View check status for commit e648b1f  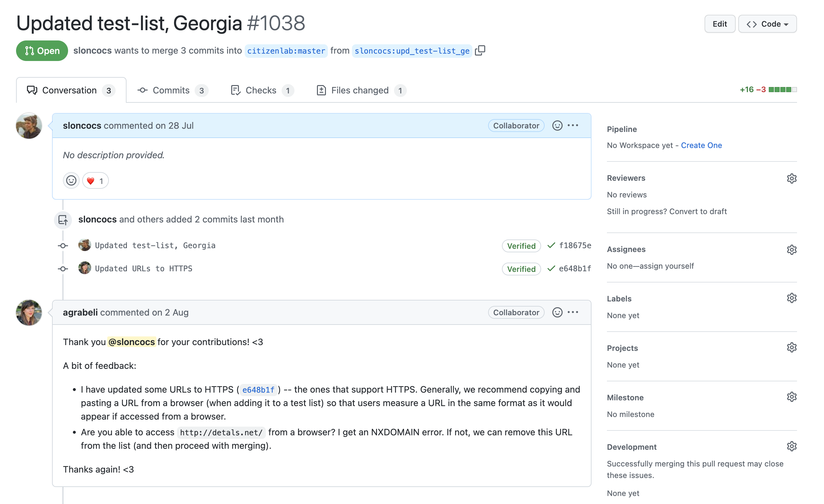coord(551,269)
